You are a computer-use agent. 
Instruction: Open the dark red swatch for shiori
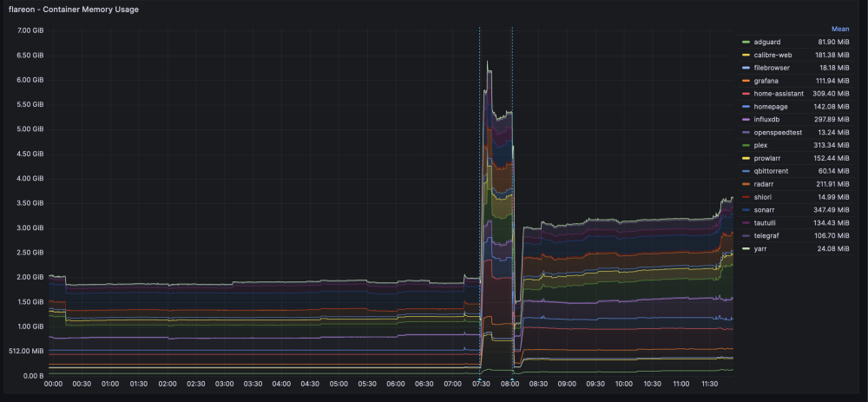click(746, 197)
